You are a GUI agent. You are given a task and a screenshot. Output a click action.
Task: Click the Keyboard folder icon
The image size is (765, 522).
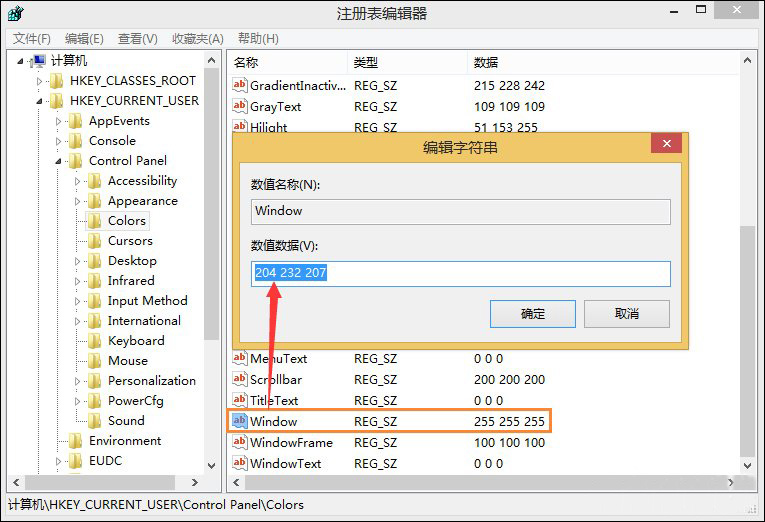tap(95, 341)
